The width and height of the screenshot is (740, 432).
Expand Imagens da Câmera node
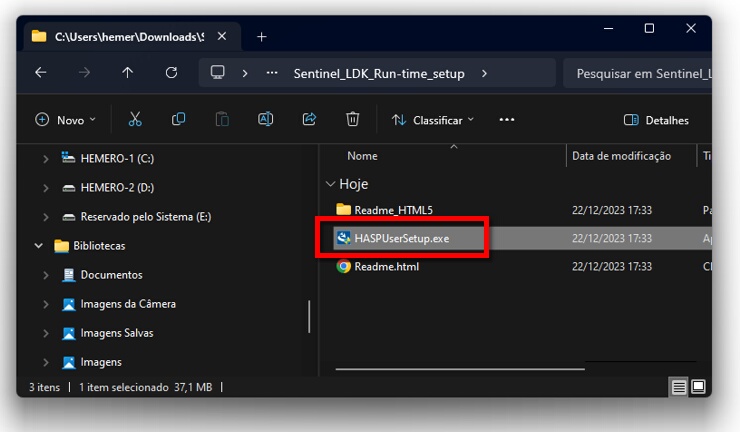(x=45, y=304)
